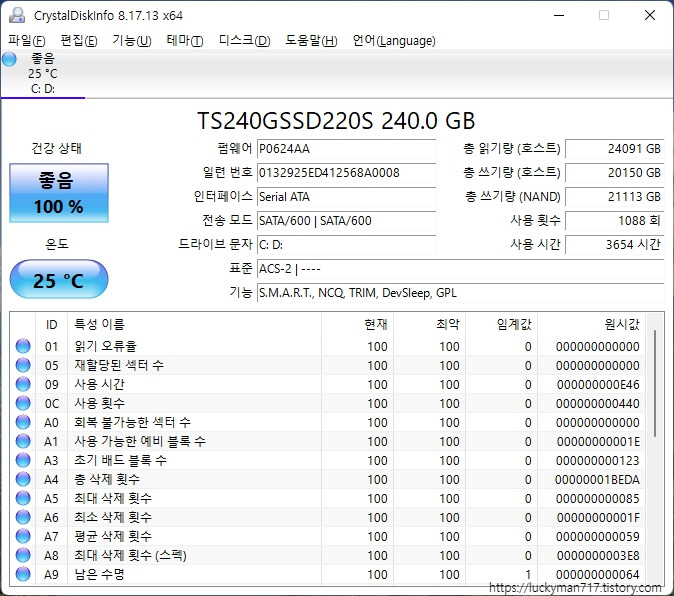Click the 총 쓰기량 (호스트) value 20150 GB
The width and height of the screenshot is (674, 596).
(x=615, y=173)
